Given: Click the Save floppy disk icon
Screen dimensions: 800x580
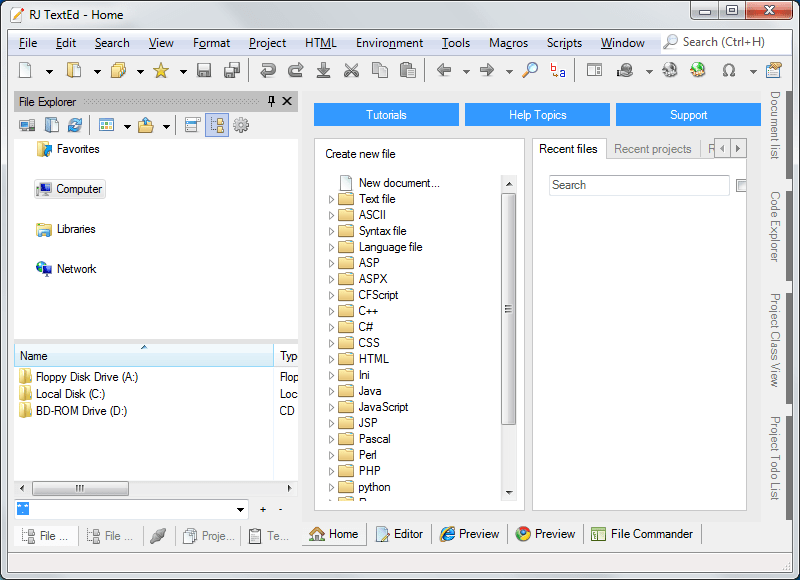Looking at the screenshot, I should click(204, 70).
